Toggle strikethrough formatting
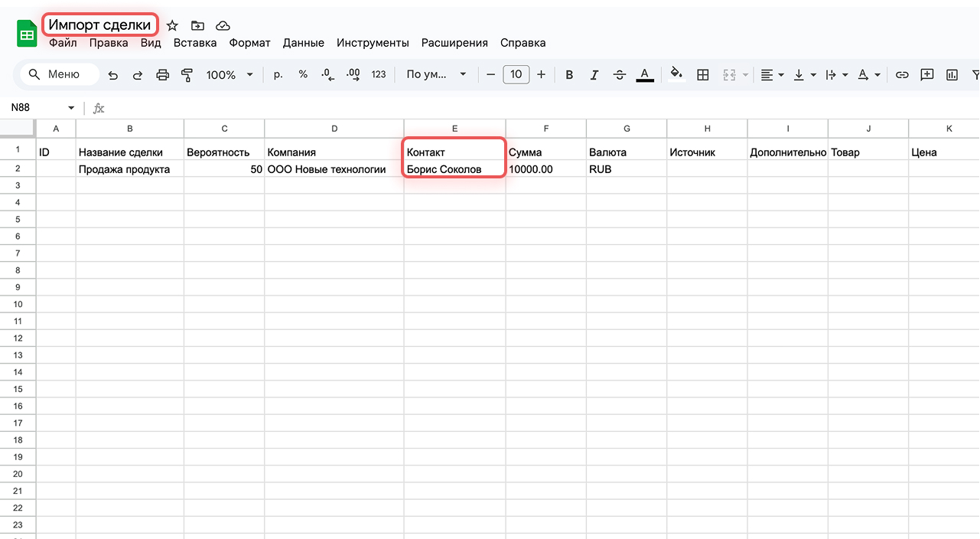Screen dimensions: 980x539 (620, 74)
